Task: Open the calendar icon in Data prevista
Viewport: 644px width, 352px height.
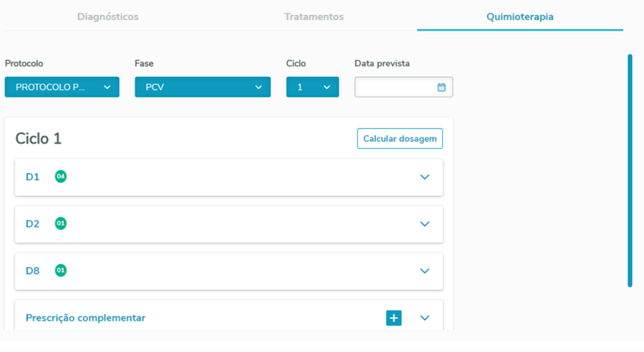Action: [441, 87]
